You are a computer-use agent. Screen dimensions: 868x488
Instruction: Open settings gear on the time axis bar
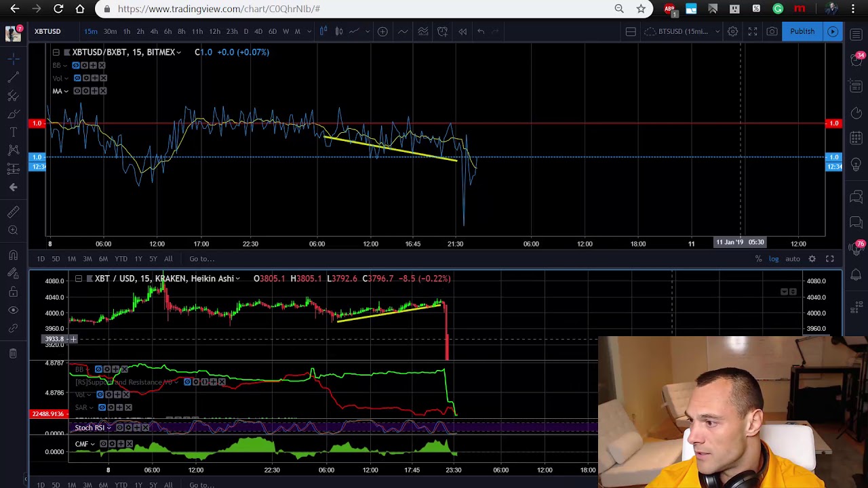point(812,258)
